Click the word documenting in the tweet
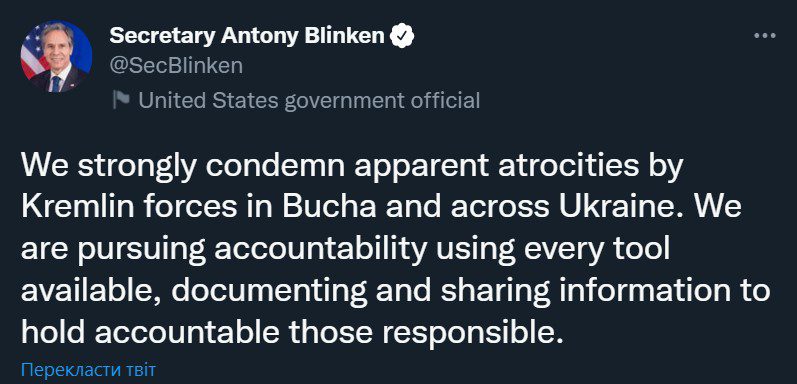The image size is (797, 384). 269,291
